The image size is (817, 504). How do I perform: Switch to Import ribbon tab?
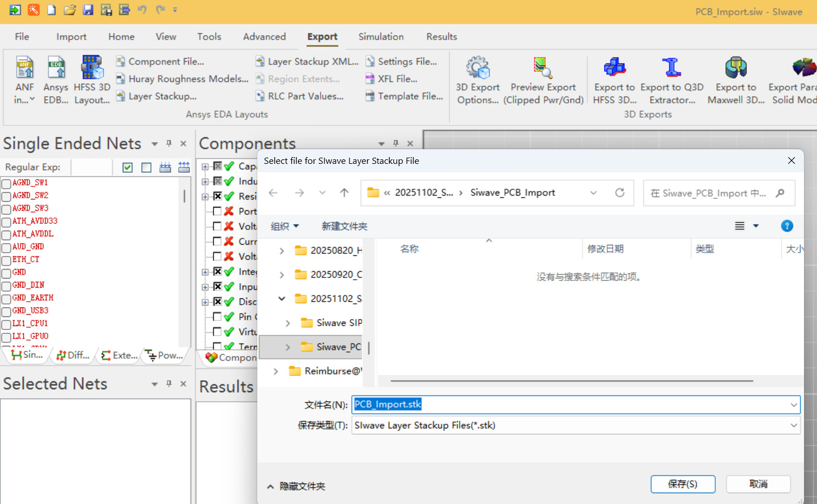71,37
